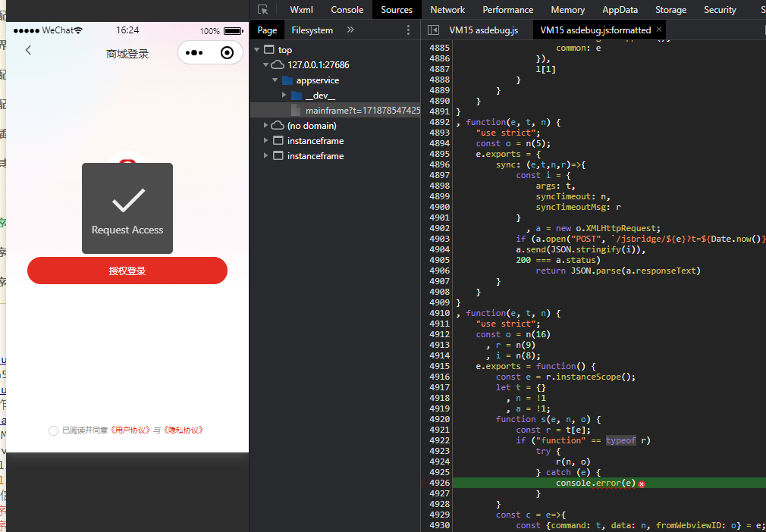Viewport: 766px width, 532px height.
Task: Collapse the appservice folder
Action: (x=275, y=80)
